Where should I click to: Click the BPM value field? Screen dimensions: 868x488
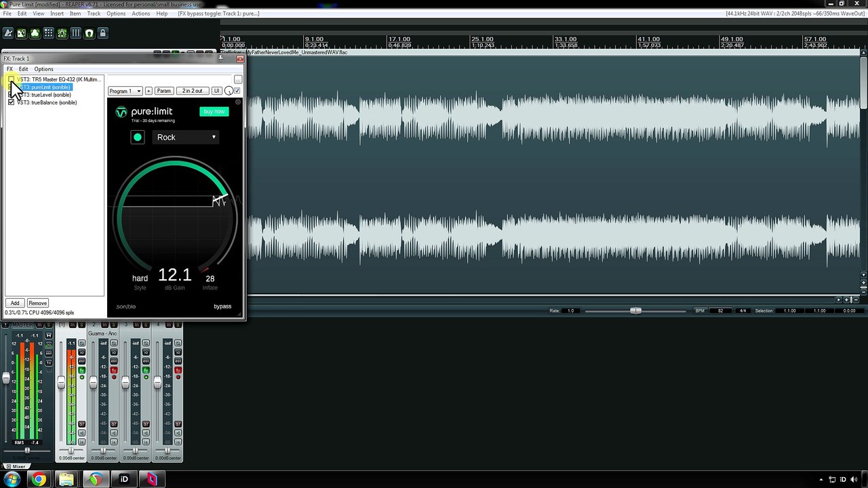pos(720,310)
